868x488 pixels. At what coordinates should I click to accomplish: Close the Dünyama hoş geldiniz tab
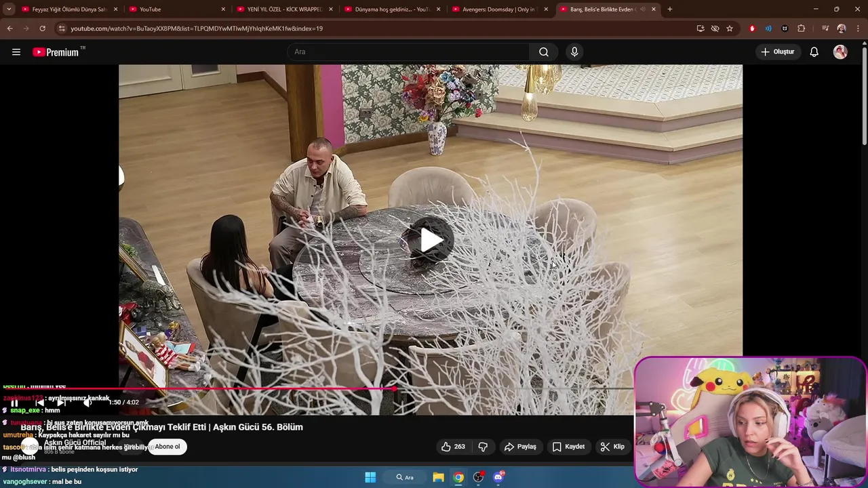pos(438,9)
